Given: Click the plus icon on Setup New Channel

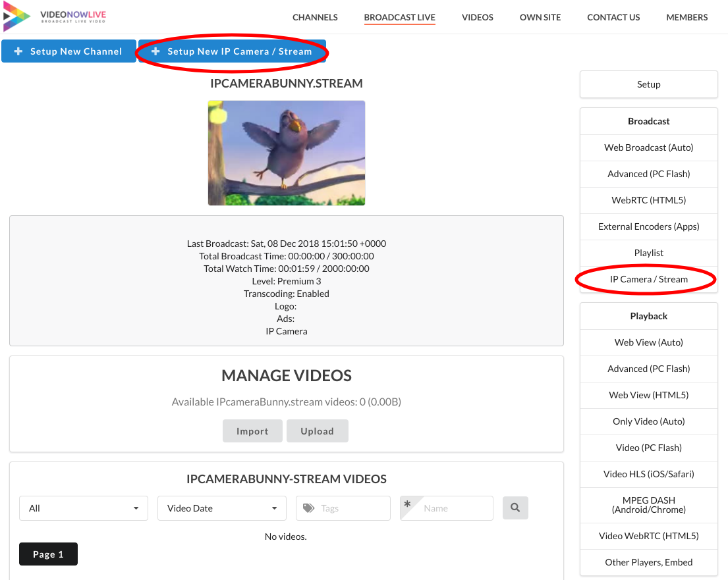Looking at the screenshot, I should pos(16,51).
